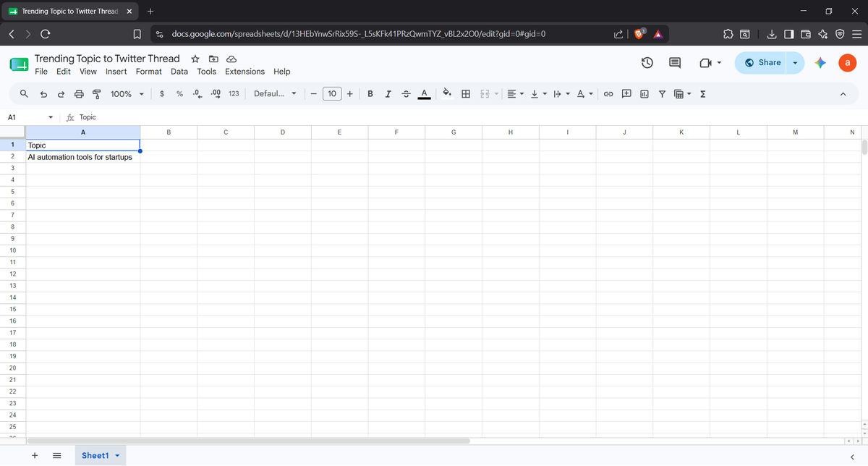Screen dimensions: 868x466
Task: Bookmark this page in the browser
Action: (137, 33)
